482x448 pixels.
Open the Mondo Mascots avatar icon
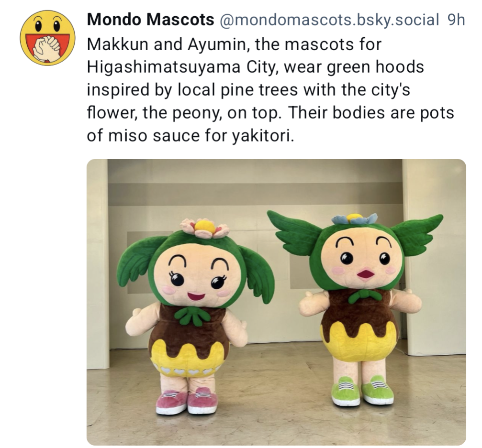click(x=48, y=38)
